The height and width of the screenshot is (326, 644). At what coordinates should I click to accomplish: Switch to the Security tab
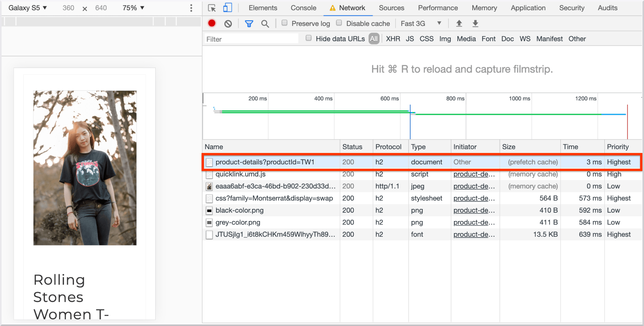572,8
